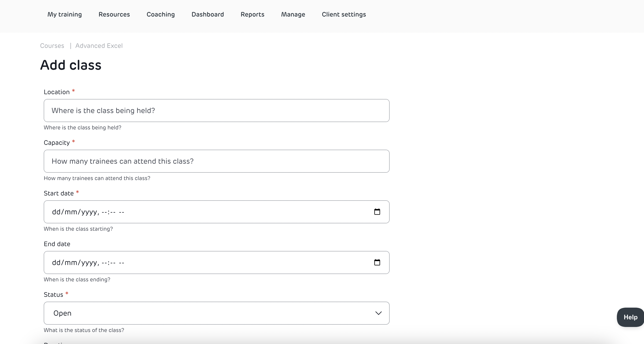The width and height of the screenshot is (644, 344).
Task: Click the Manage menu item
Action: click(293, 15)
